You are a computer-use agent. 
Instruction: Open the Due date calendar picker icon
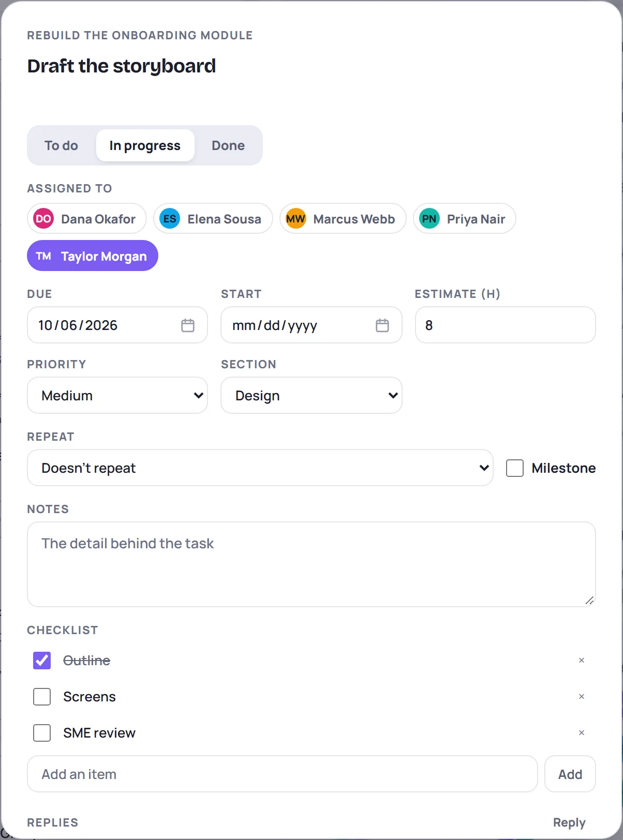(188, 325)
